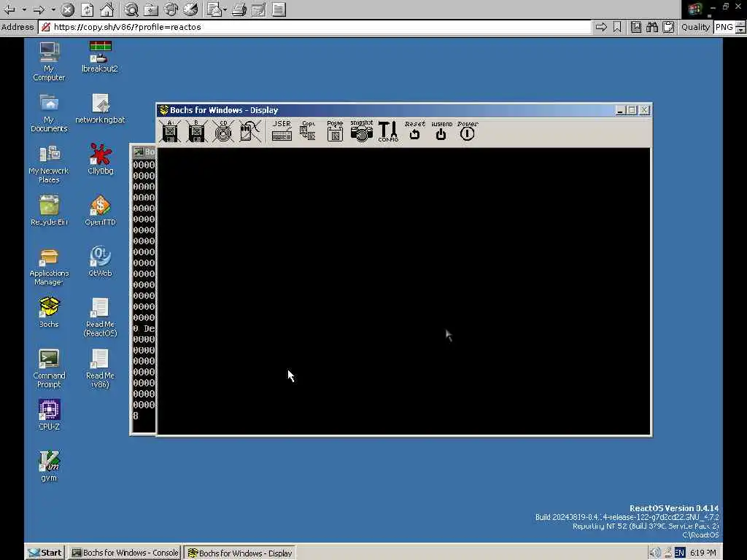Image resolution: width=747 pixels, height=560 pixels.
Task: Click the browser Reload page button
Action: coord(88,9)
